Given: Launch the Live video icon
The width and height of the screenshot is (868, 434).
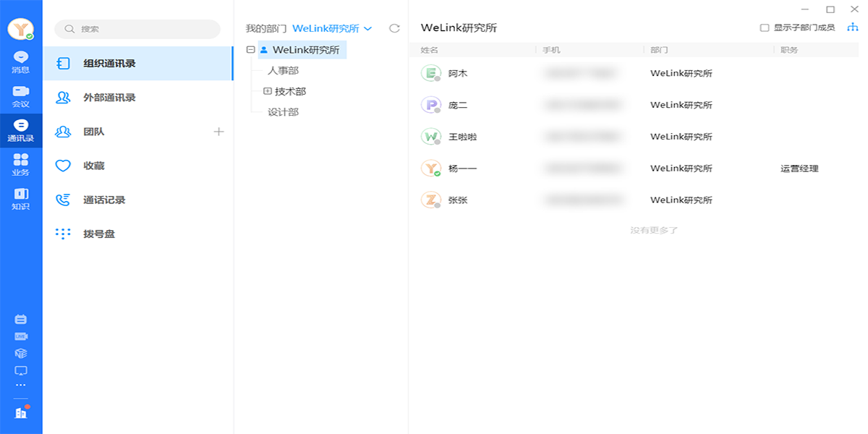Looking at the screenshot, I should (20, 335).
